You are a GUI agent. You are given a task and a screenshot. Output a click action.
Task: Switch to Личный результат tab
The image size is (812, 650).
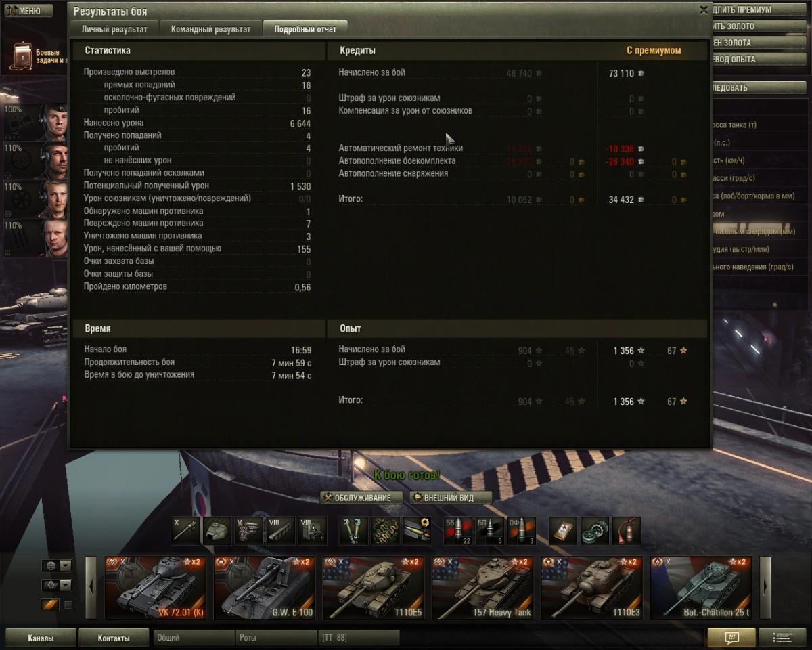pos(114,29)
